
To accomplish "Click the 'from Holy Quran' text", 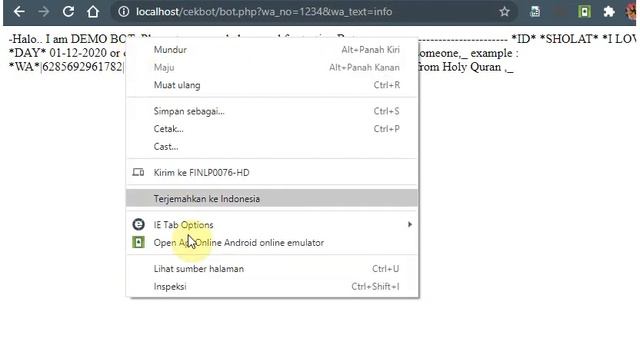I will tap(460, 67).
